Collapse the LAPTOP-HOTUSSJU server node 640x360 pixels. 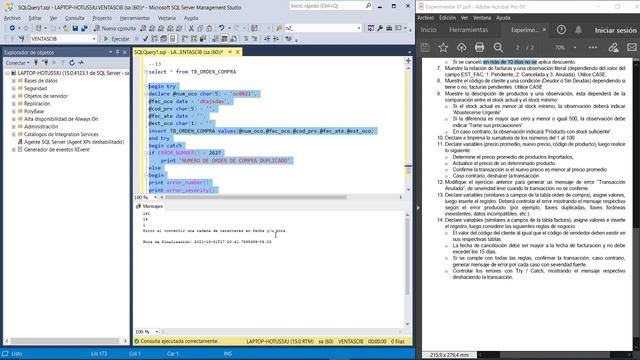[7, 73]
